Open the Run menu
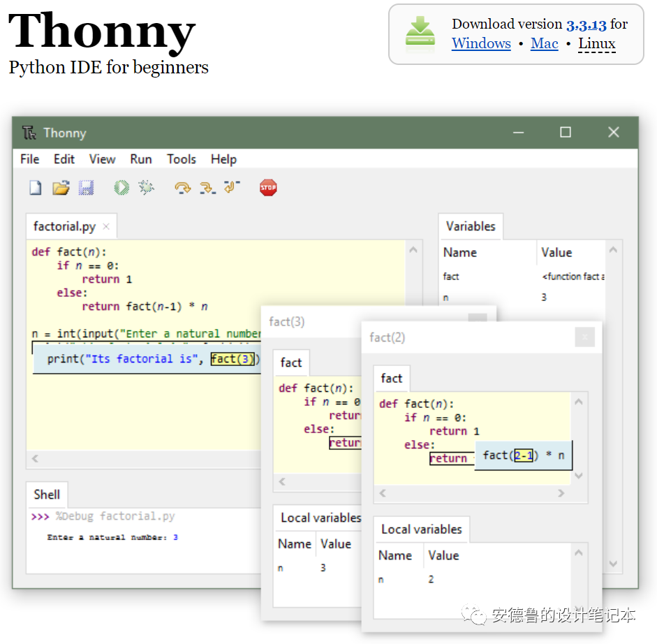The image size is (657, 644). coord(141,159)
